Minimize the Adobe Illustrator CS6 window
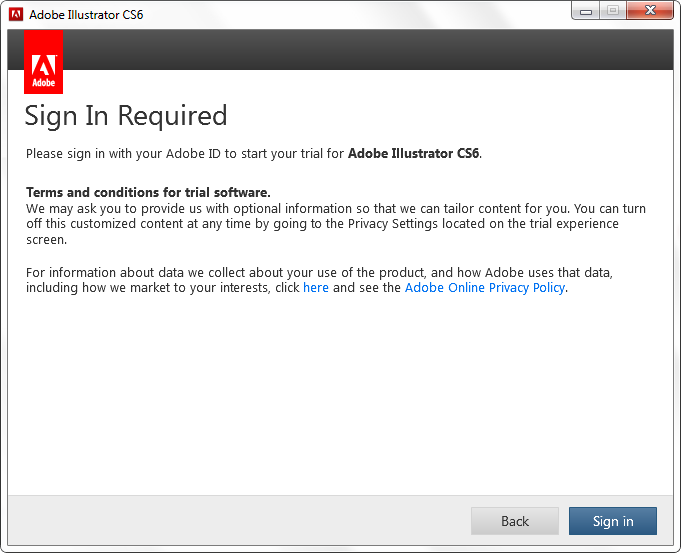 pos(585,11)
